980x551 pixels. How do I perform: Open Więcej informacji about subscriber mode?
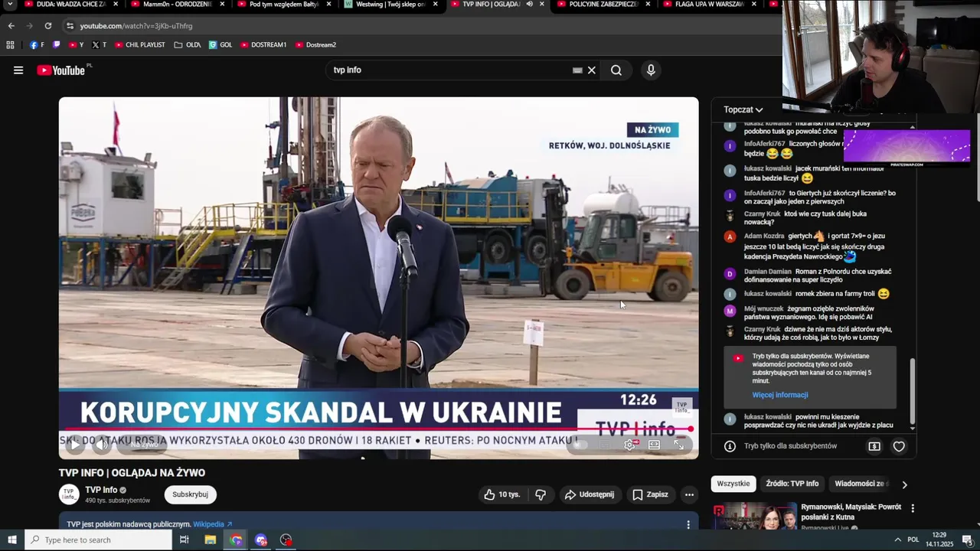tap(780, 395)
